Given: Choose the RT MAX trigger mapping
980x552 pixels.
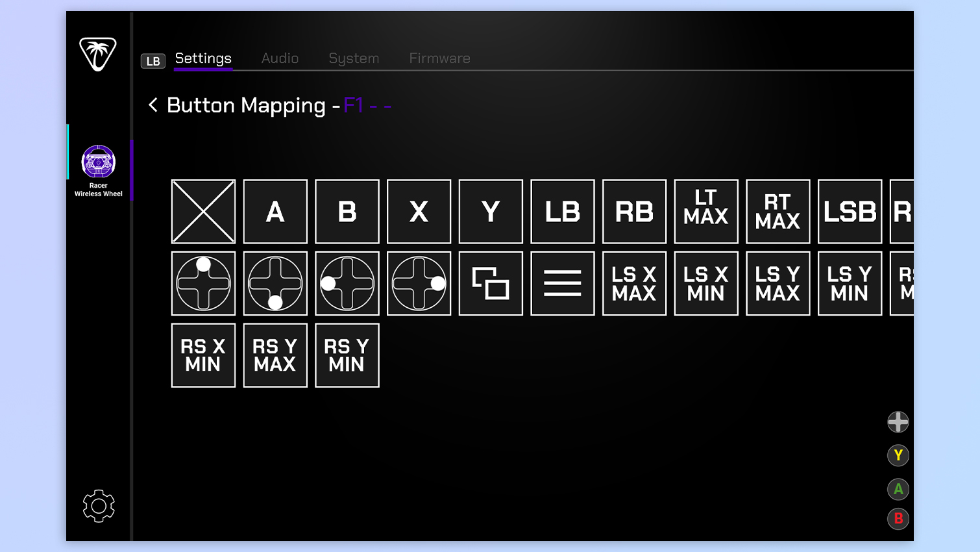Looking at the screenshot, I should click(778, 212).
